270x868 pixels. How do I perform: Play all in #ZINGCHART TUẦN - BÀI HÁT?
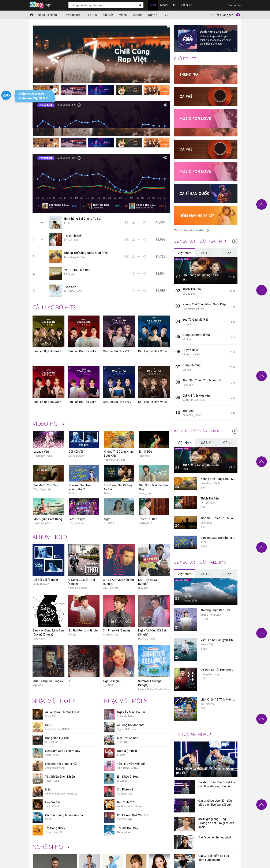point(235,242)
